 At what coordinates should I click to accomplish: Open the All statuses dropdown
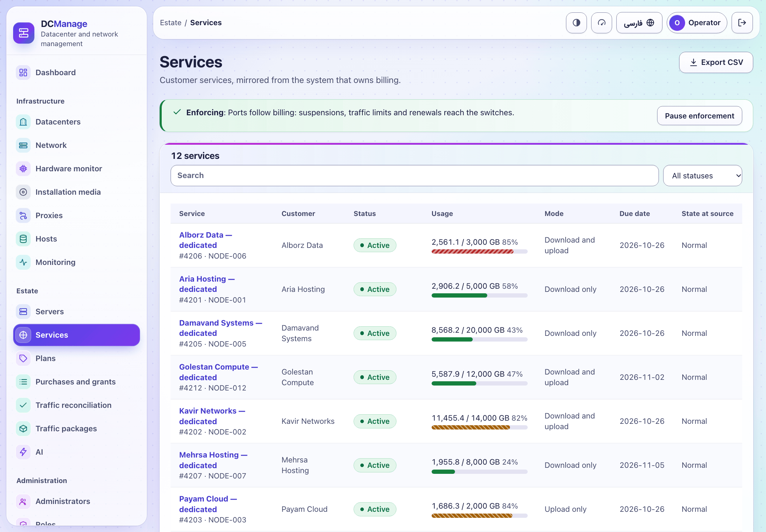coord(703,176)
